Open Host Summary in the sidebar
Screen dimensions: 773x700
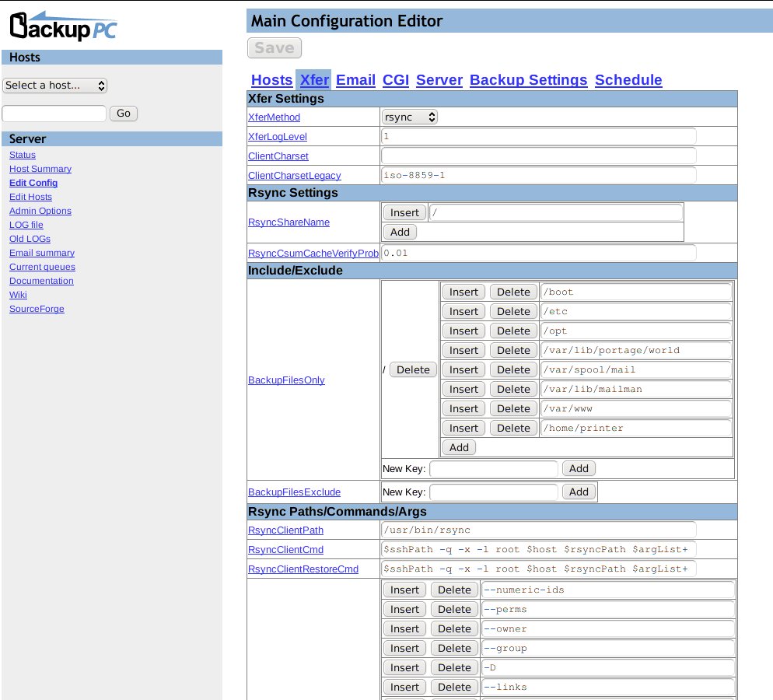click(40, 169)
